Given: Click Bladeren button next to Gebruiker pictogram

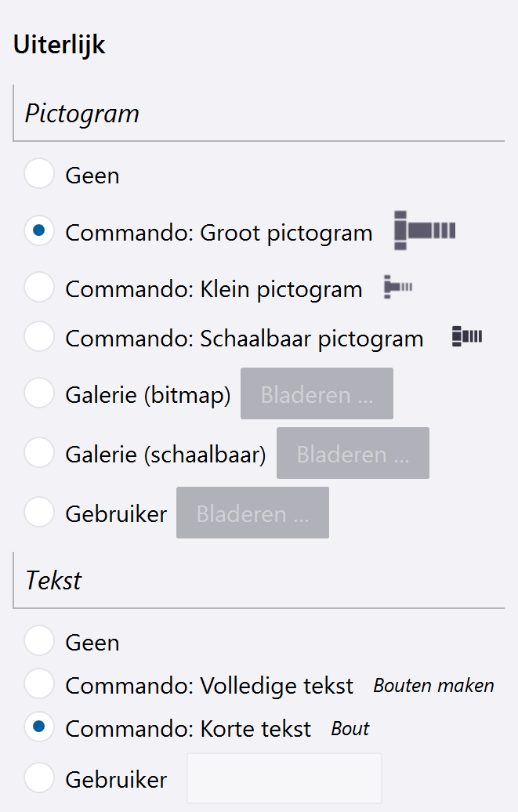Looking at the screenshot, I should pos(252,513).
